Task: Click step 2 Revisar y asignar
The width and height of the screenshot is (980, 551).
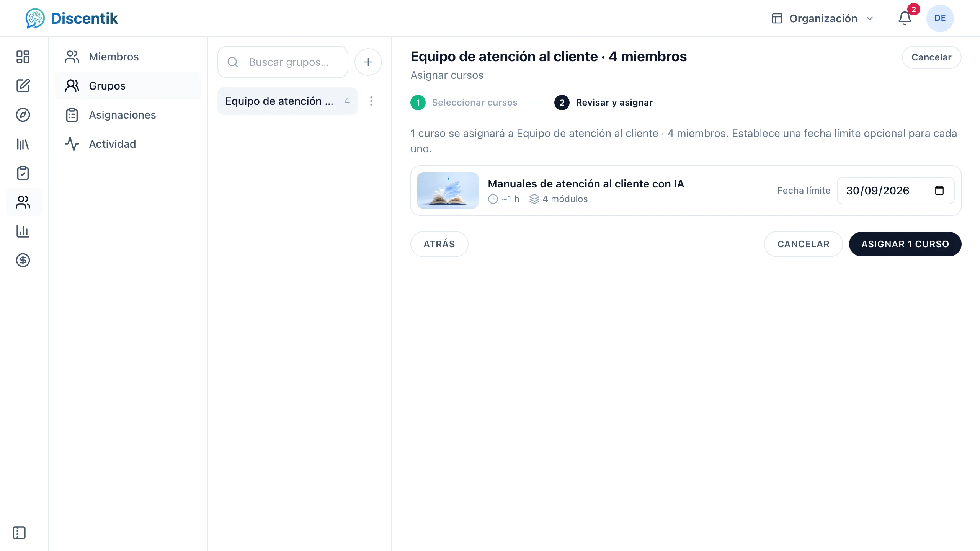Action: point(603,103)
